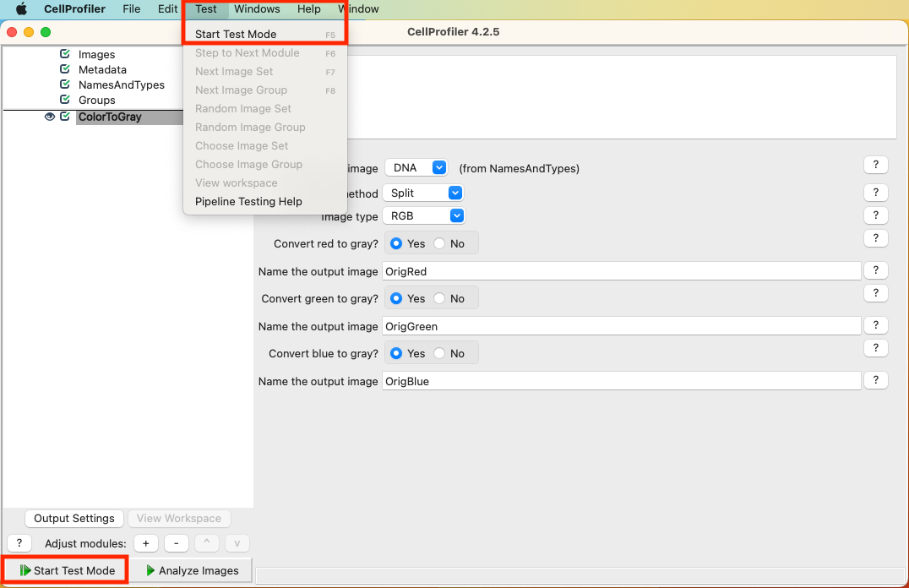
Task: Remove the selected module with the - icon
Action: (176, 543)
